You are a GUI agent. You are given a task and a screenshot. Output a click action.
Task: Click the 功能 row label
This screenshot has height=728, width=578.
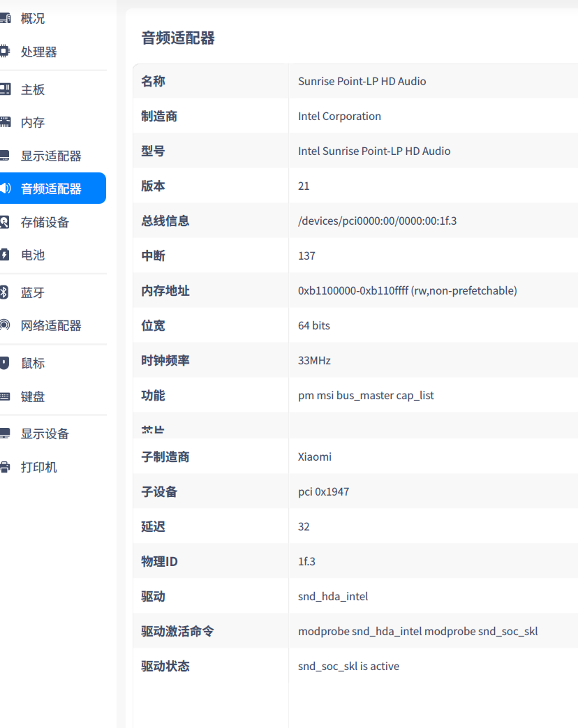[153, 396]
